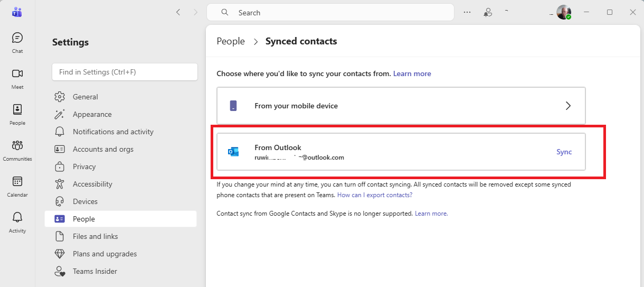Show the Activity bell feed
The width and height of the screenshot is (644, 287).
pyautogui.click(x=17, y=221)
